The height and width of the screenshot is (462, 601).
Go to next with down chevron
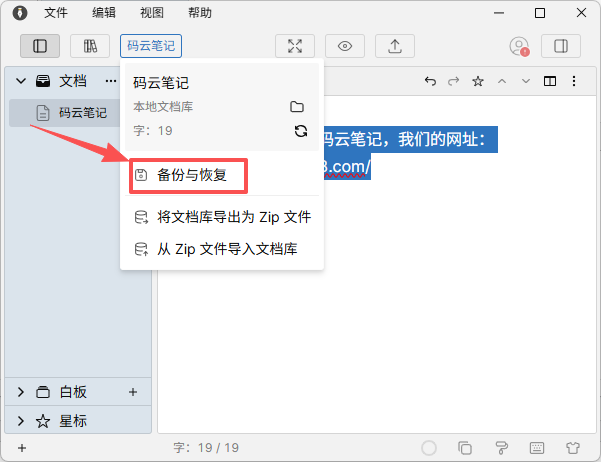click(x=526, y=81)
